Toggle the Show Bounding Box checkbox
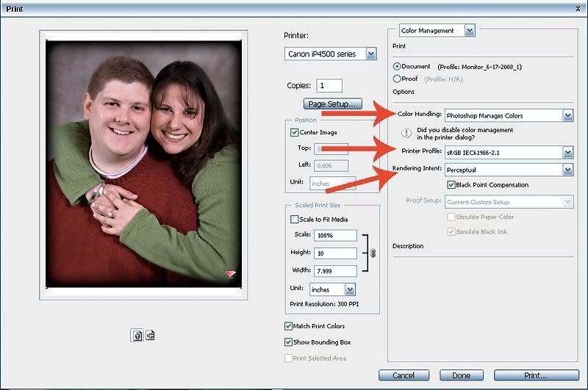Viewport: 588px width, 390px height. coord(288,342)
